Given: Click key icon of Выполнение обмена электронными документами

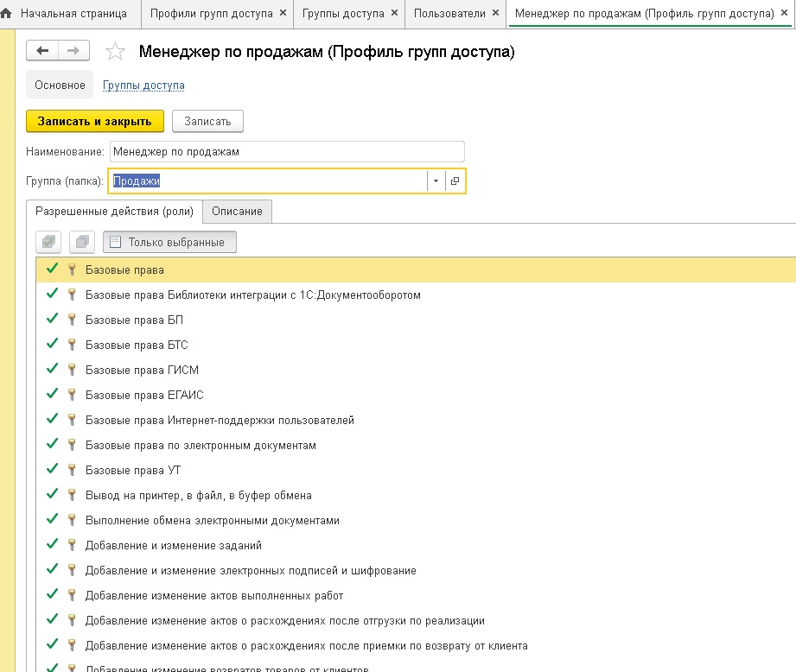Looking at the screenshot, I should click(x=72, y=520).
